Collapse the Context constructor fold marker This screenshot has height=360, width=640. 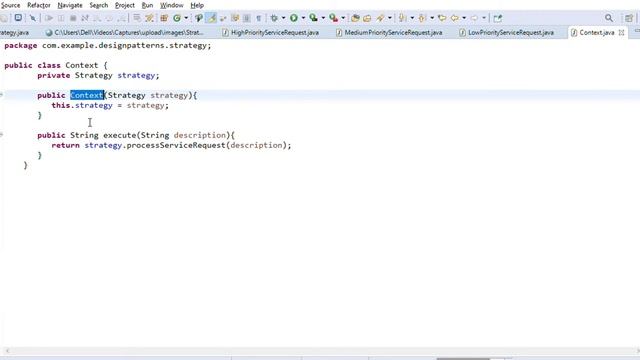click(1, 95)
